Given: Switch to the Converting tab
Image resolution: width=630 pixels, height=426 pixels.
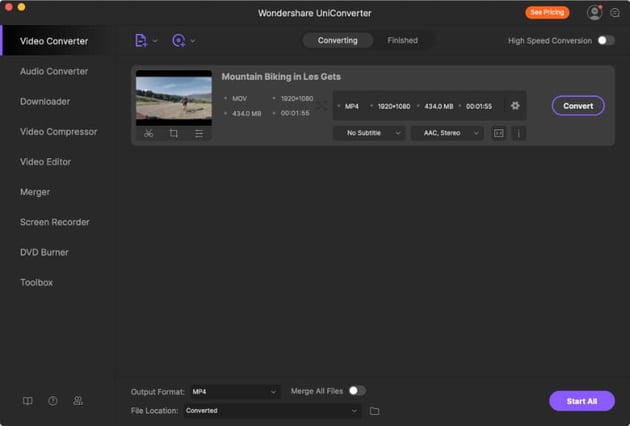Looking at the screenshot, I should (x=338, y=41).
